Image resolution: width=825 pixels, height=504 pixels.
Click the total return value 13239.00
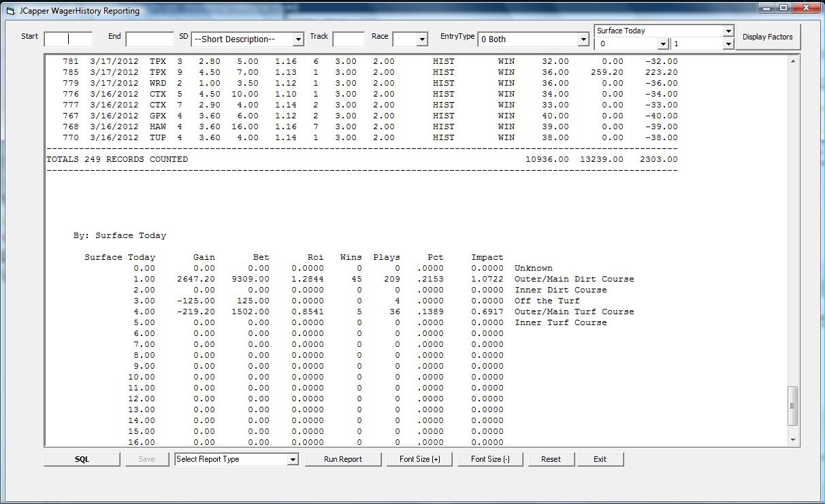pyautogui.click(x=602, y=159)
